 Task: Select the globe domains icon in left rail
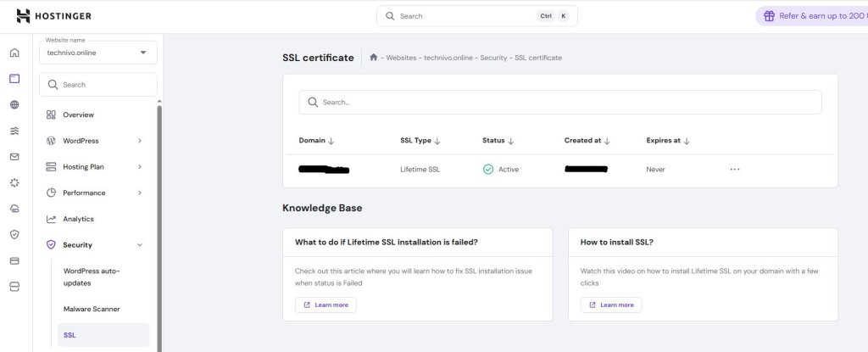(14, 105)
